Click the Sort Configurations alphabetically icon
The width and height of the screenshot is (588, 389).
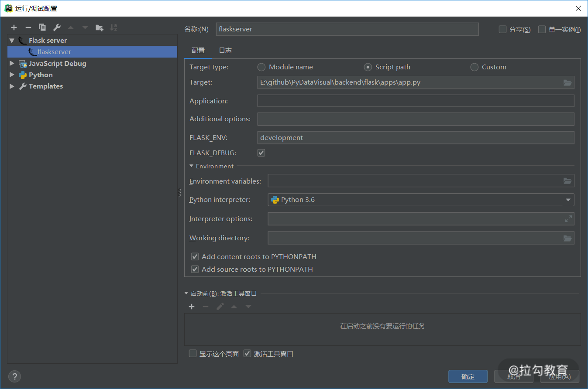click(x=113, y=27)
